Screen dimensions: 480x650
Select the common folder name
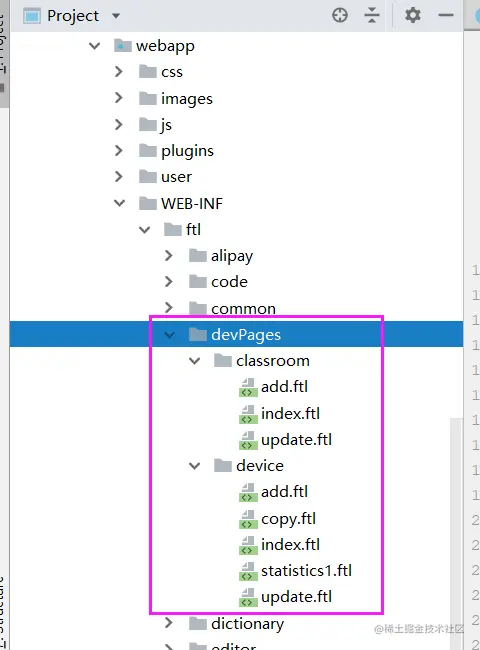coord(243,309)
